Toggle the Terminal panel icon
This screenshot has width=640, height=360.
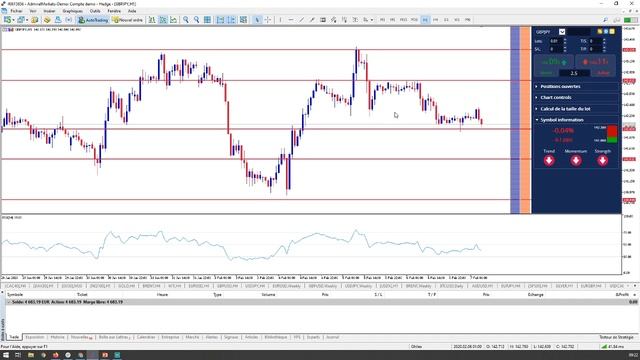69,20
